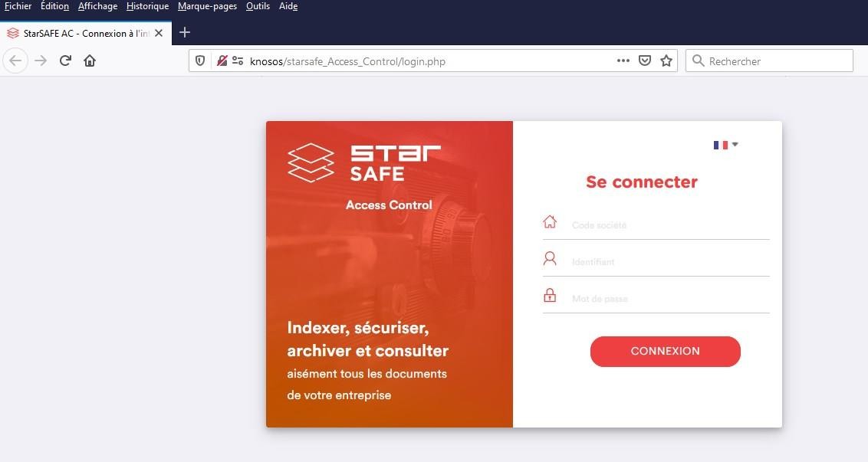Click the insecure connection padlock icon

click(222, 61)
